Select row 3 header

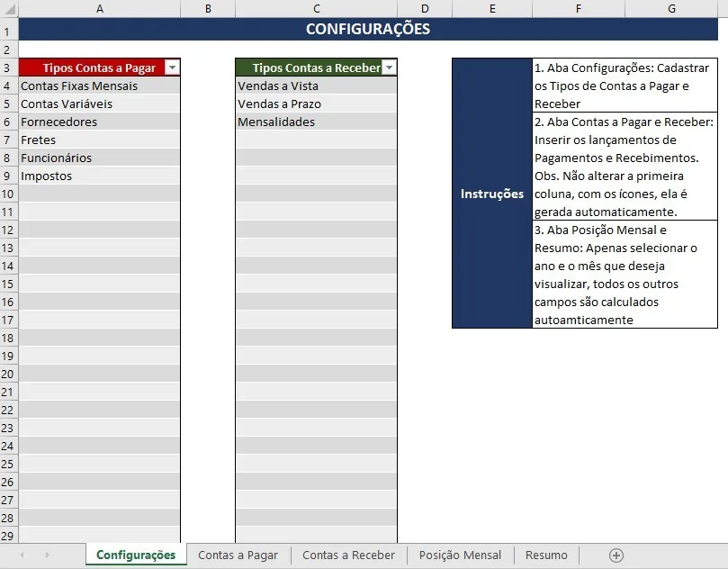(7, 67)
